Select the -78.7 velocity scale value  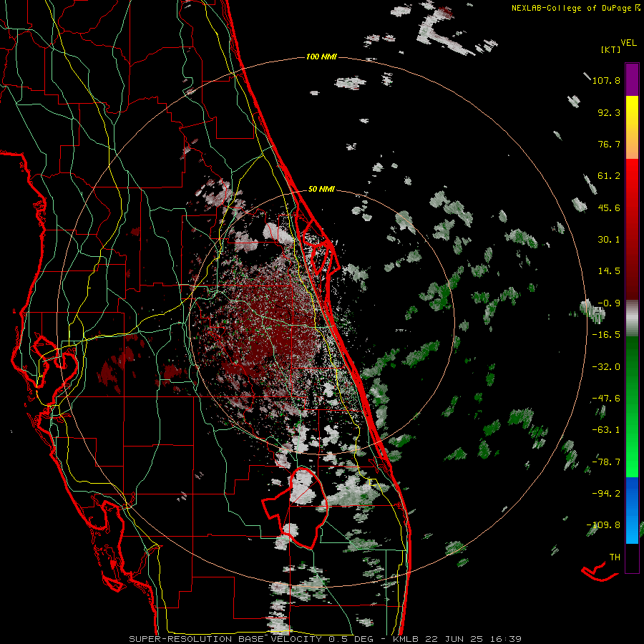pyautogui.click(x=606, y=462)
